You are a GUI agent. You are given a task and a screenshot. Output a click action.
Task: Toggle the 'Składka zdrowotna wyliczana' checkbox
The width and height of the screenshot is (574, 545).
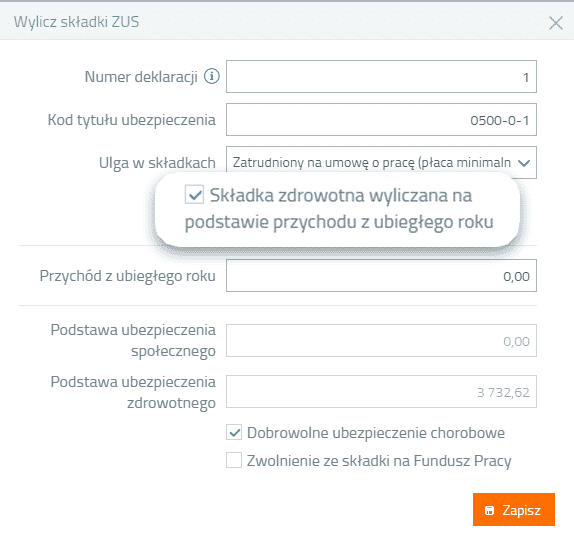click(x=194, y=194)
